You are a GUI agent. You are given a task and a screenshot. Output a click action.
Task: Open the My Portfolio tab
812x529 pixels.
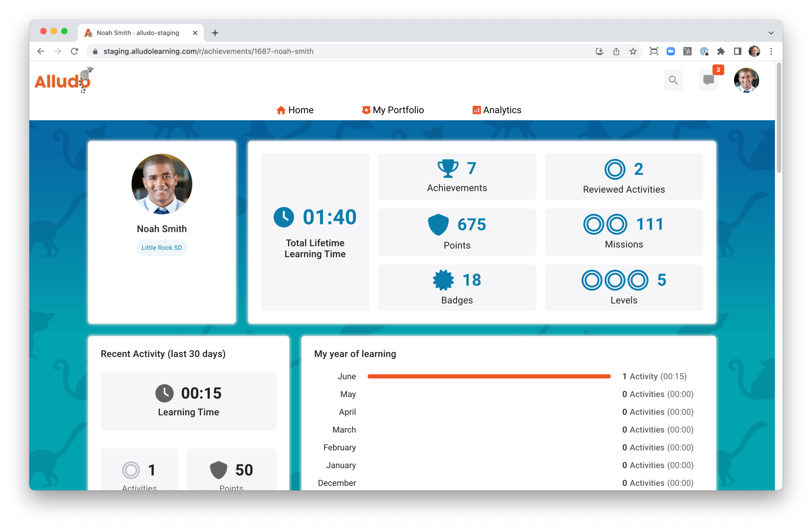(393, 110)
